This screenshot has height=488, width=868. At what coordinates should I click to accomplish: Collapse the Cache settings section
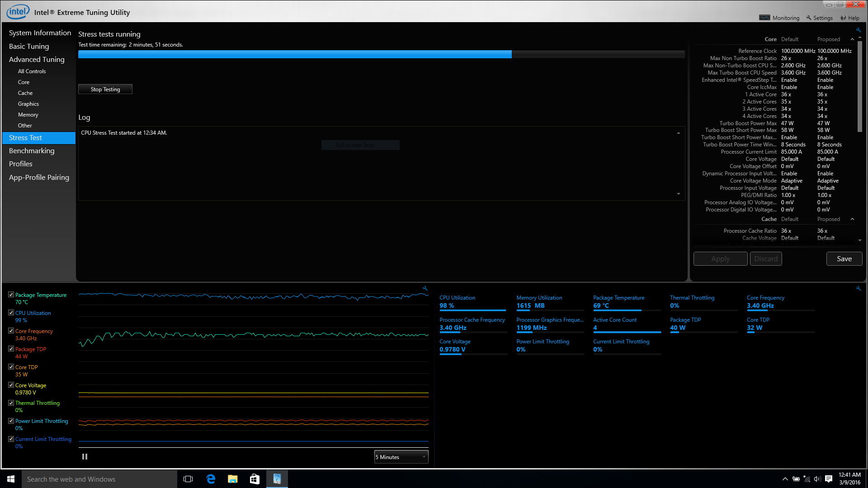click(x=852, y=219)
